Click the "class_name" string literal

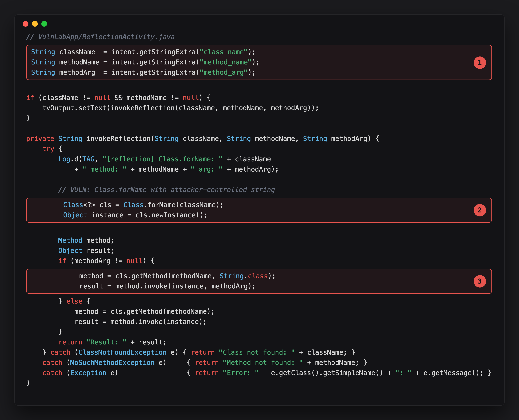pyautogui.click(x=224, y=52)
